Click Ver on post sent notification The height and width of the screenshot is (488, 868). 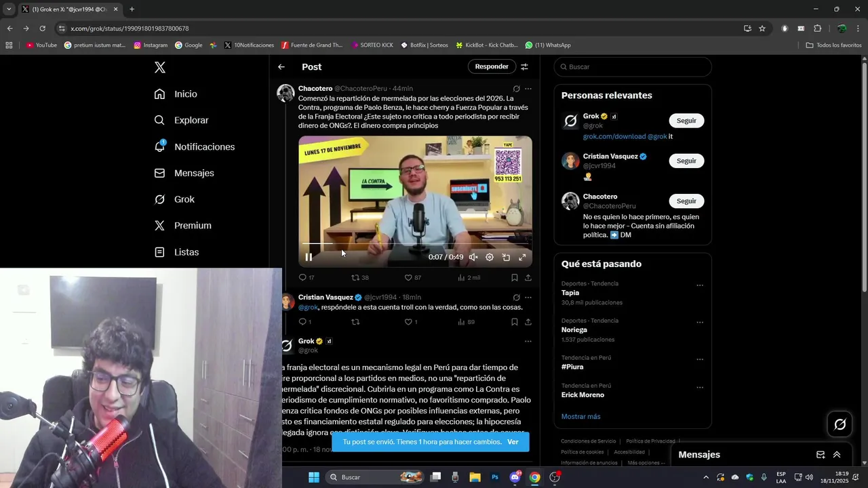[513, 442]
